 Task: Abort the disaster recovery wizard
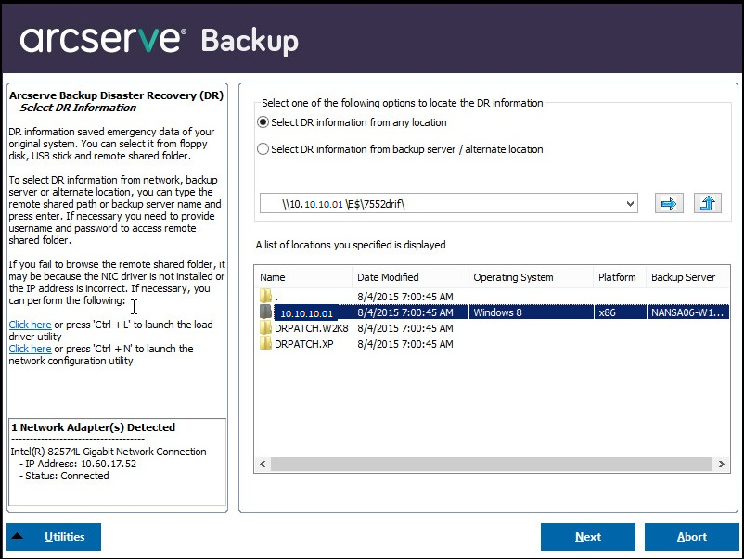[x=691, y=536]
